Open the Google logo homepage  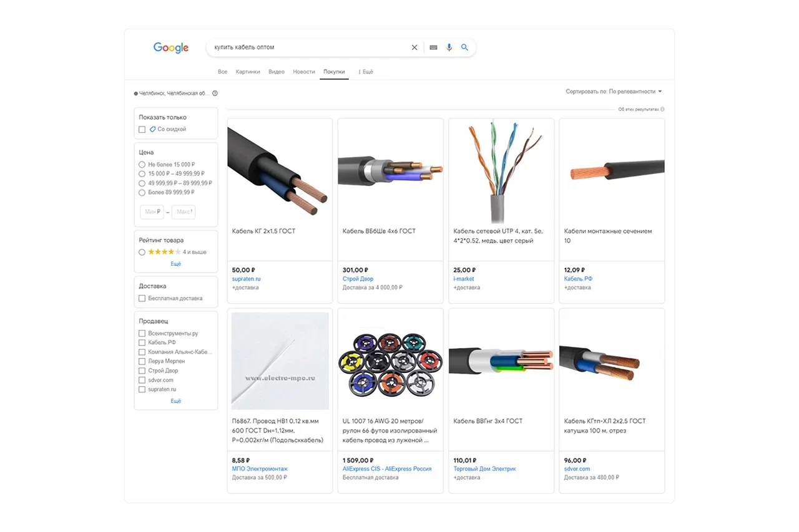(171, 48)
